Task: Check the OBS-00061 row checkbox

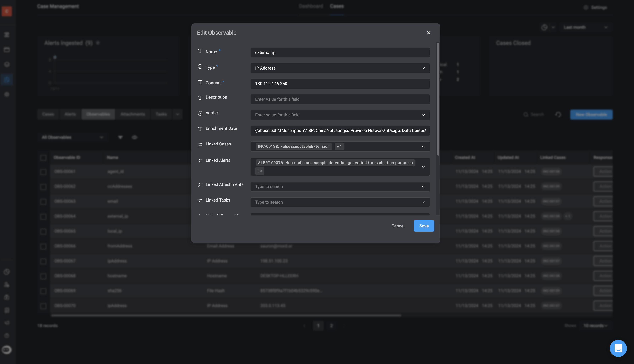Action: [x=43, y=172]
